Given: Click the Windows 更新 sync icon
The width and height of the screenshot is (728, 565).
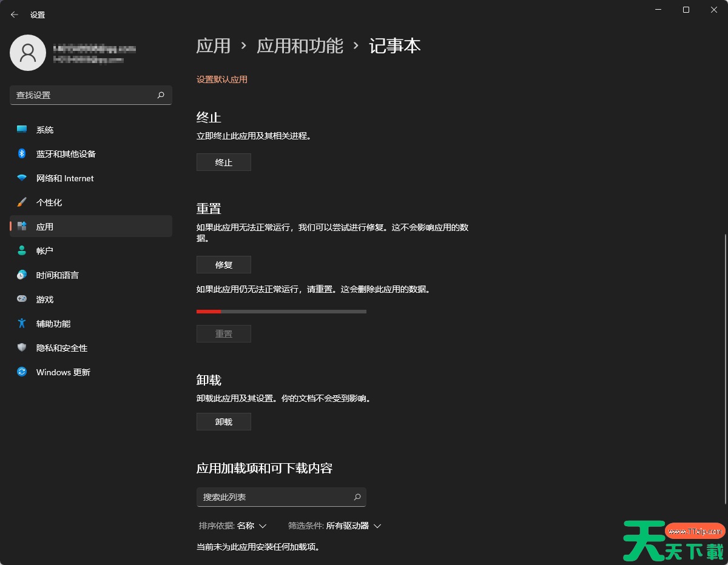Looking at the screenshot, I should click(22, 372).
